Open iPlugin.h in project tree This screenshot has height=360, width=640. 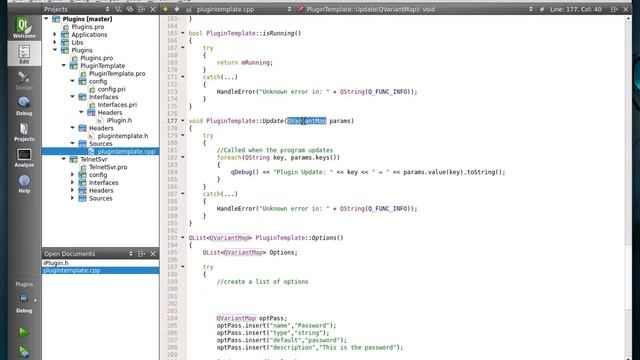click(119, 120)
